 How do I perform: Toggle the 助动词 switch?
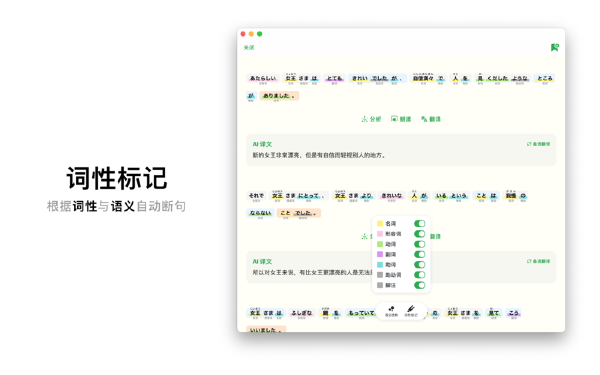[419, 275]
